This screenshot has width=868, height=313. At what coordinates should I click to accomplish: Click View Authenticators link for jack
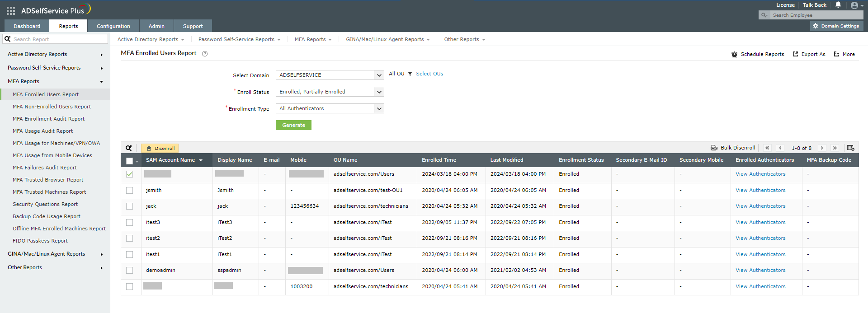pos(760,206)
